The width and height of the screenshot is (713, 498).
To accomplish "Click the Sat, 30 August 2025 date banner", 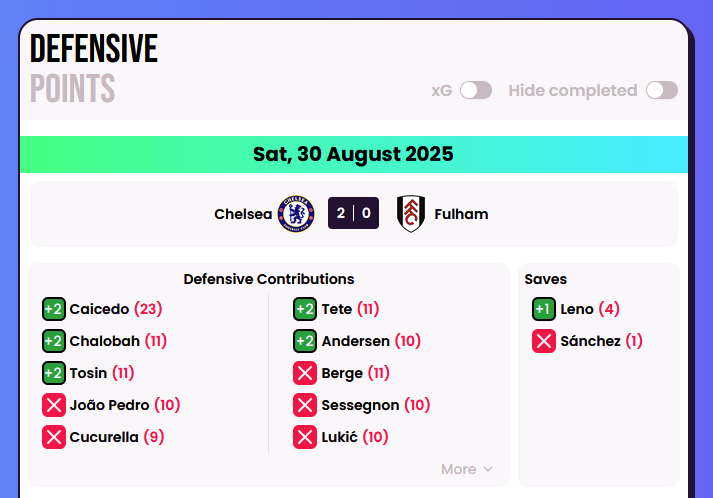I will tap(353, 155).
